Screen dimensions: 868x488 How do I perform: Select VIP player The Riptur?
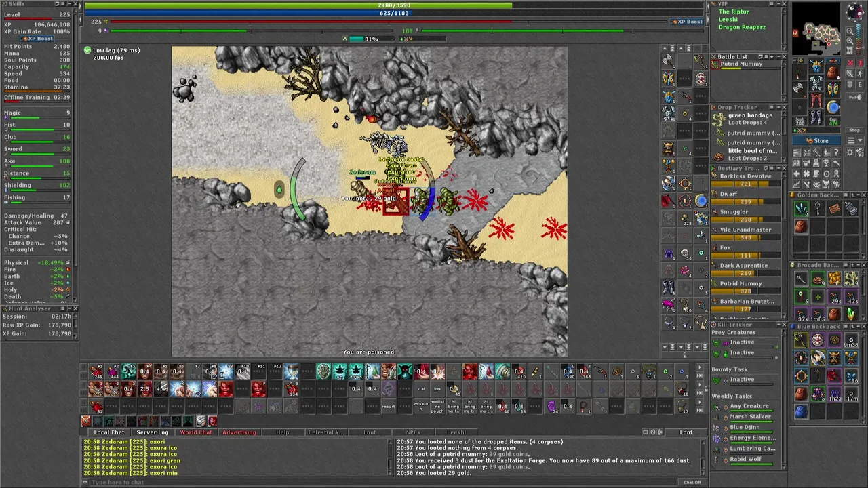(x=734, y=12)
